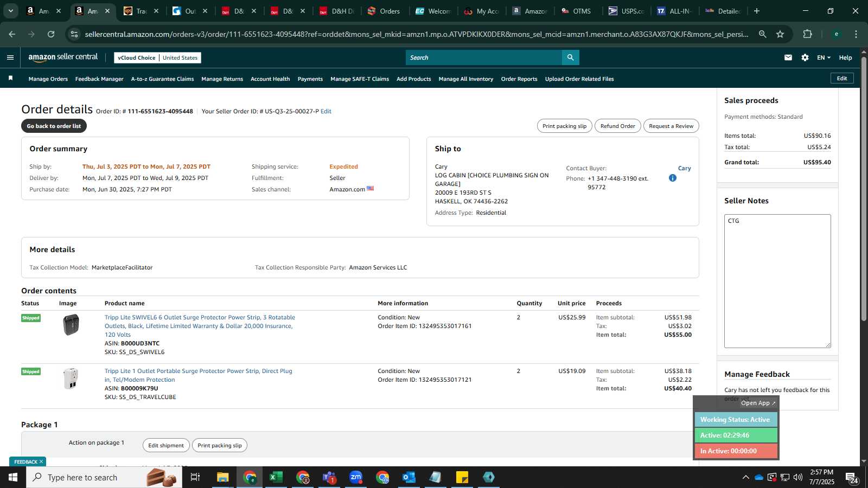Open Outlook from taskbar
The height and width of the screenshot is (488, 868).
(409, 477)
